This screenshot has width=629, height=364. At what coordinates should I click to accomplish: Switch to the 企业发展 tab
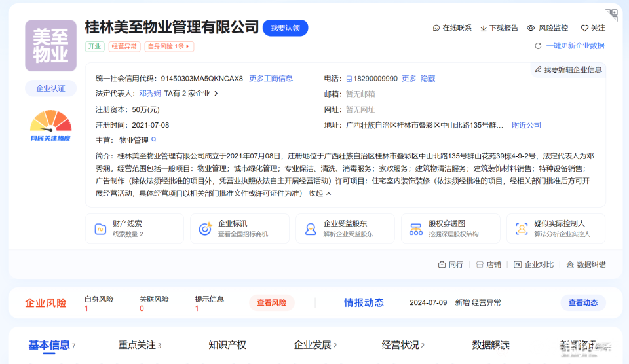point(313,345)
